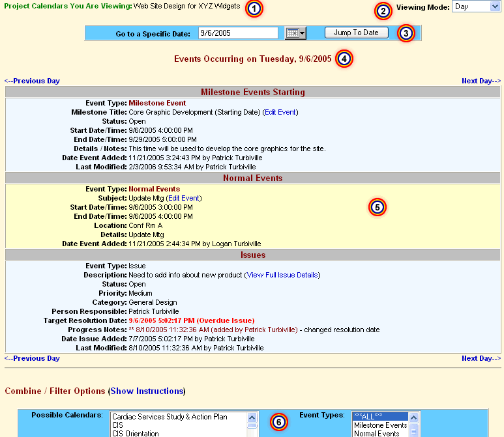Select Cardiac Services Study & Action Plan calendar
The width and height of the screenshot is (504, 437).
coord(170,417)
